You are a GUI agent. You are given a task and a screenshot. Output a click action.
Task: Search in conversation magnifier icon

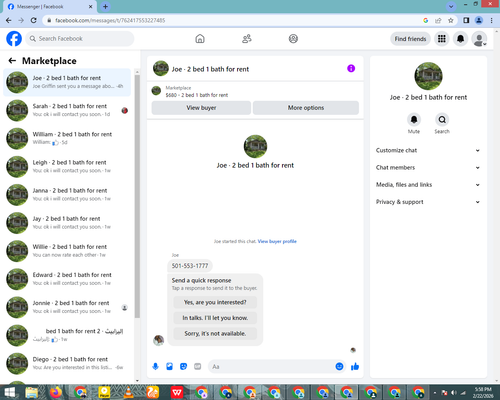tap(442, 119)
